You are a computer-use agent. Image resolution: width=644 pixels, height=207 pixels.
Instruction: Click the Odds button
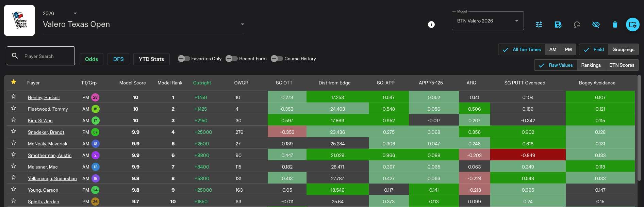point(92,59)
